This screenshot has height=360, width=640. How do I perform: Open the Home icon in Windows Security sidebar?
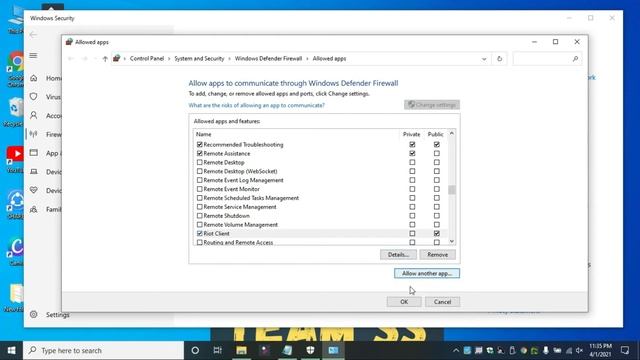pos(33,78)
